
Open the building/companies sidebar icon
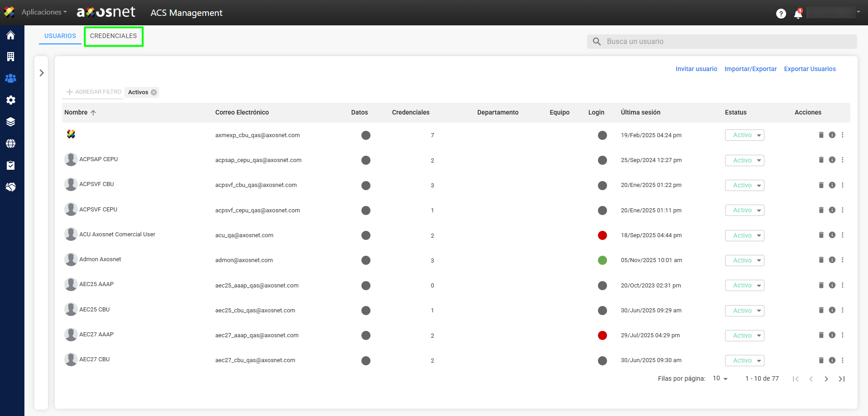pos(11,57)
